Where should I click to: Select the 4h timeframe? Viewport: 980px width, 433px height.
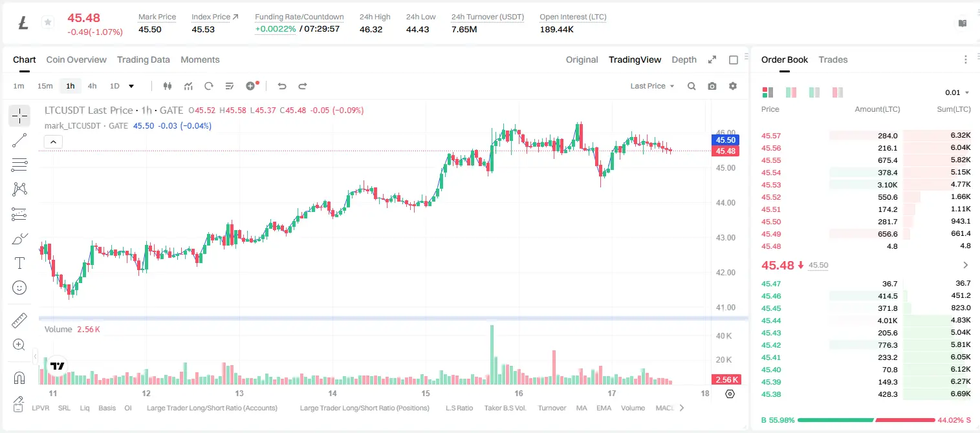coord(92,86)
